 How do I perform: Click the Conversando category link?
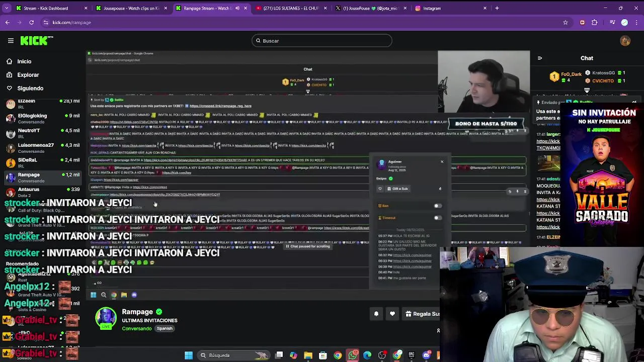tap(136, 329)
